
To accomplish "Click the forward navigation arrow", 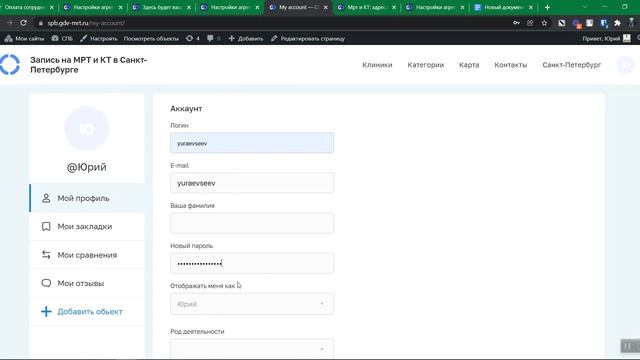I will 9,23.
